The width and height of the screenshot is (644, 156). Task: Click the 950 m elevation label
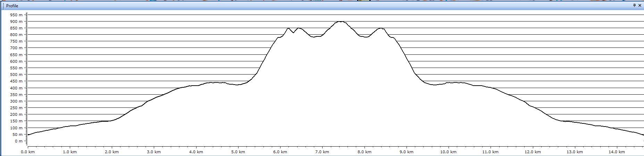16,15
